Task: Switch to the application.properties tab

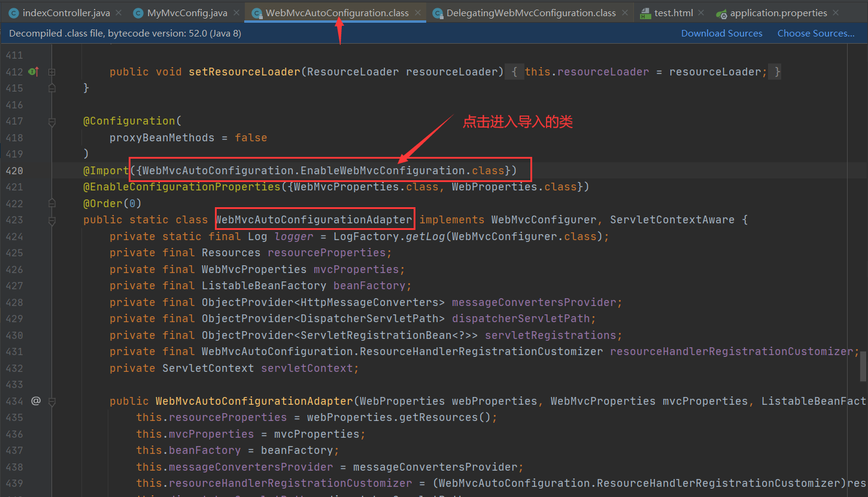Action: pyautogui.click(x=778, y=13)
